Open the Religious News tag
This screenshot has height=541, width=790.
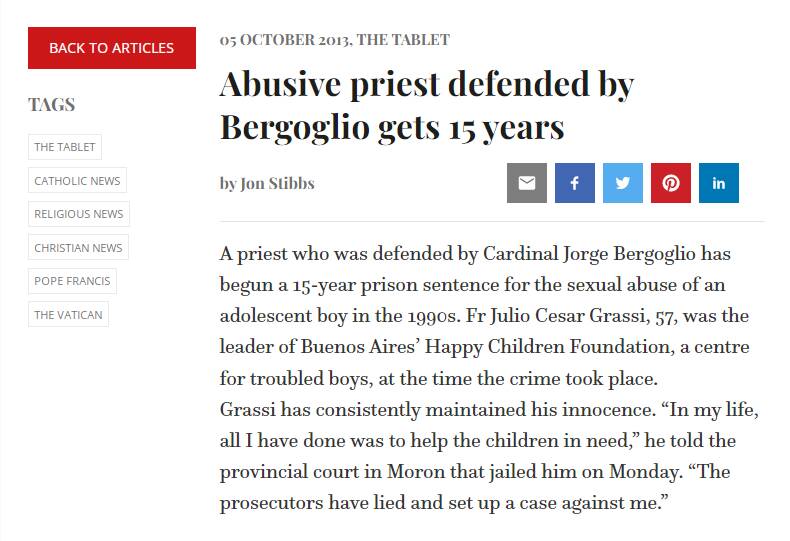click(x=79, y=214)
